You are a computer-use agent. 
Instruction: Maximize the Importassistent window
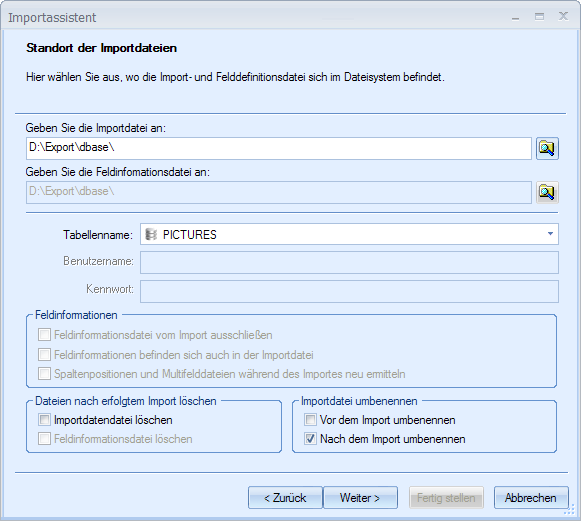point(540,17)
